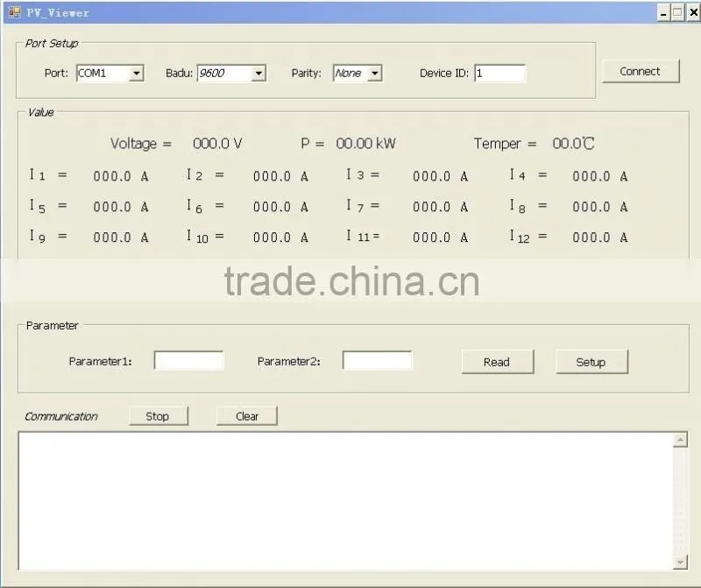The height and width of the screenshot is (588, 701).
Task: Click inside the Communication log text area
Action: tap(345, 500)
